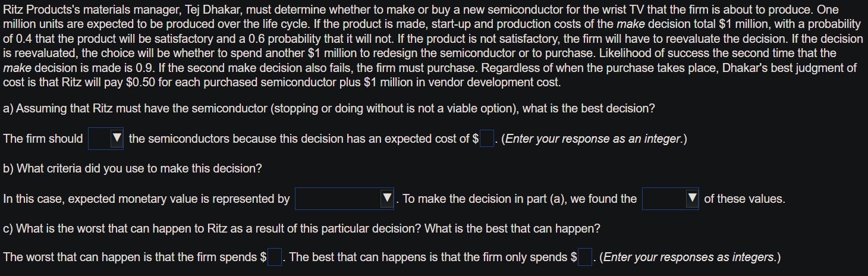868x276 pixels.
Task: Click the arrow icon of the monetary value dropdown
Action: [x=388, y=199]
